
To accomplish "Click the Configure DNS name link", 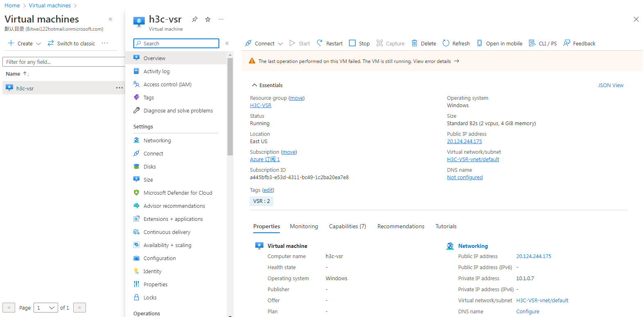I will tap(527, 311).
